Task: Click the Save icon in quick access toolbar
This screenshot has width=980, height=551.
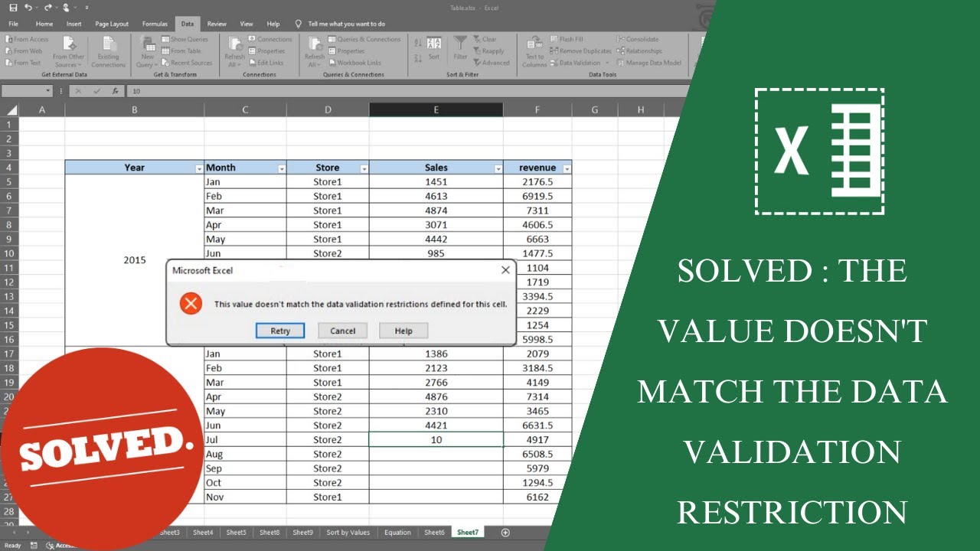Action: pos(13,7)
